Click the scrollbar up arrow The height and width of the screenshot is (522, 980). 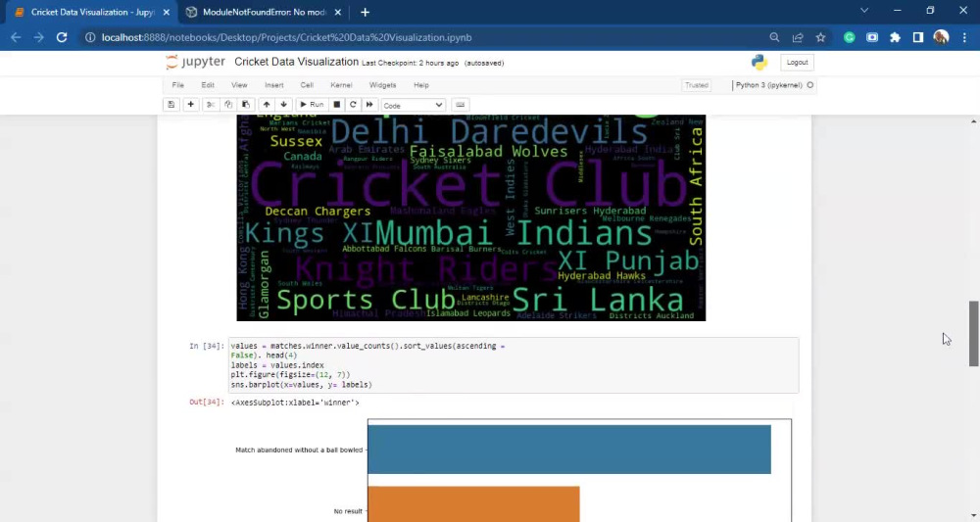973,121
